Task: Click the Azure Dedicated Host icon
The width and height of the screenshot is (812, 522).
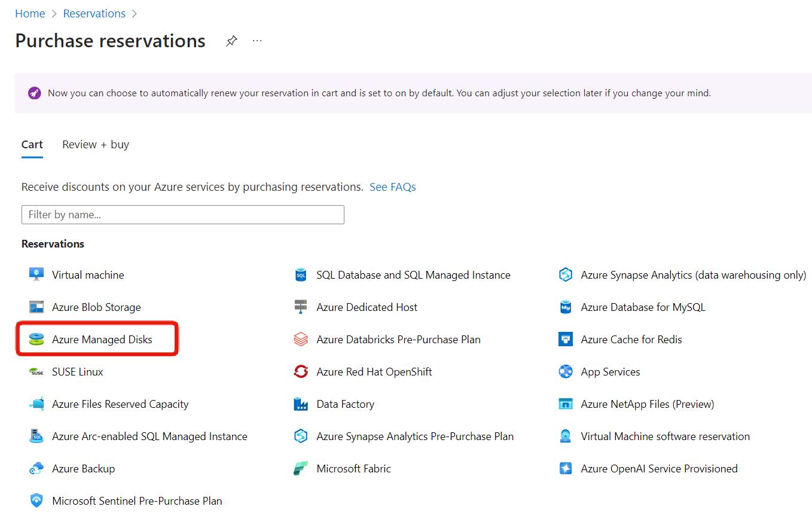Action: click(x=301, y=307)
